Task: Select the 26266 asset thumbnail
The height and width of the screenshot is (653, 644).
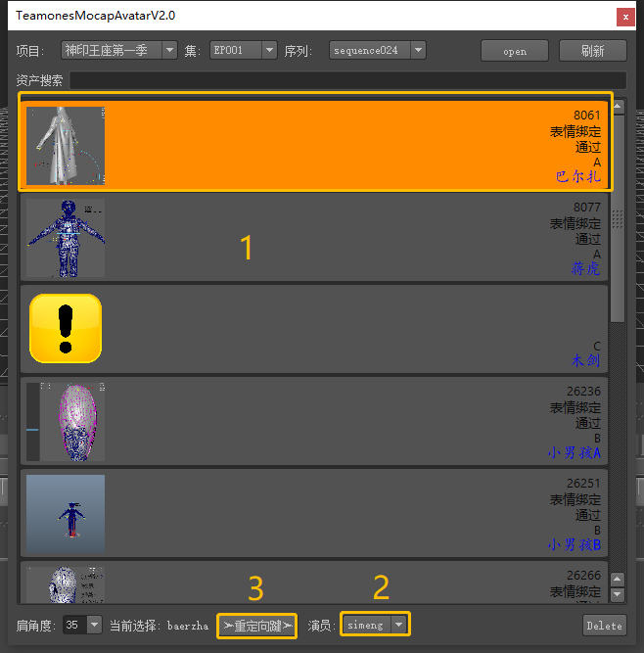Action: click(66, 584)
